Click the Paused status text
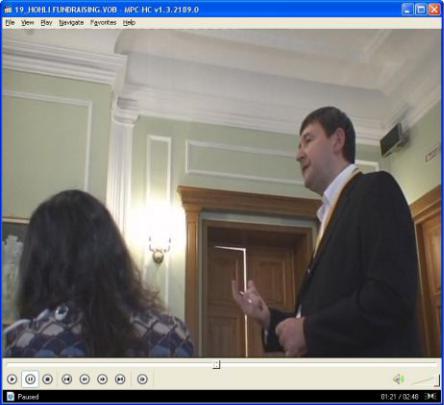Image resolution: width=444 pixels, height=405 pixels. click(x=28, y=397)
